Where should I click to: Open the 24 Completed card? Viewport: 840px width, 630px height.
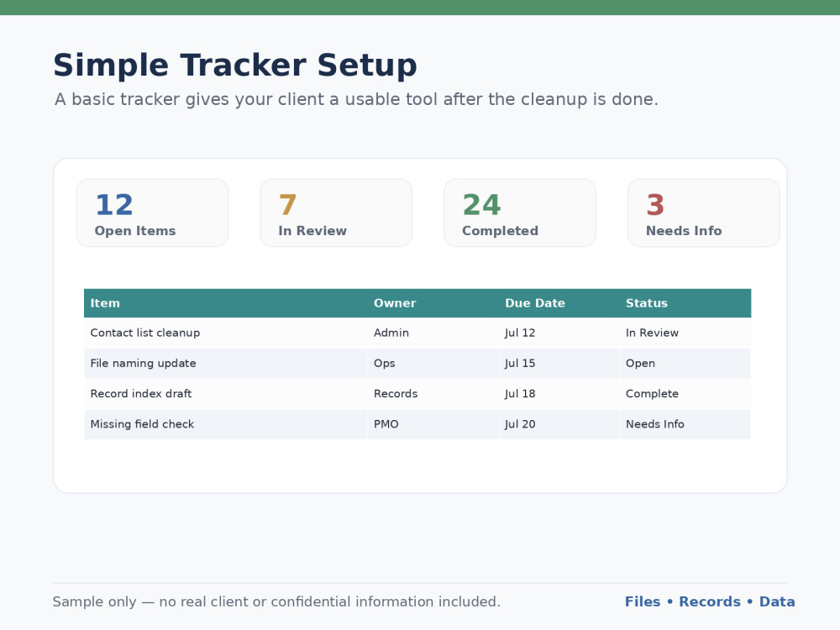tap(520, 213)
